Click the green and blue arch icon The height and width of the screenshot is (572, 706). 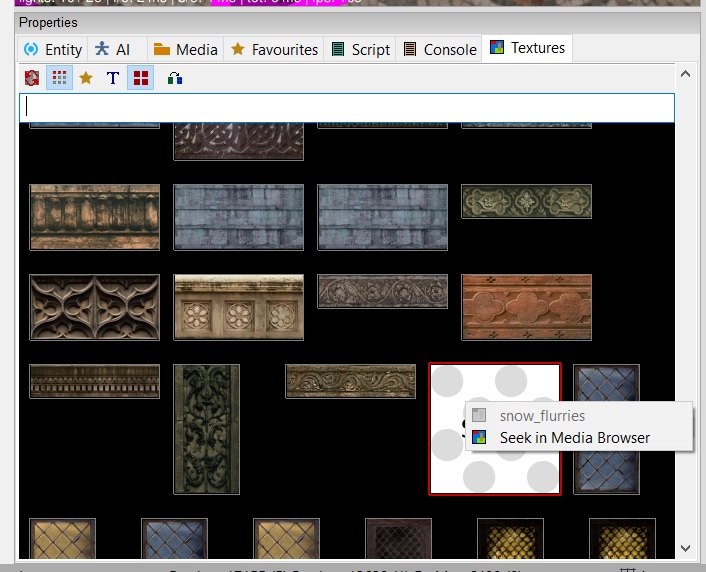(x=175, y=78)
